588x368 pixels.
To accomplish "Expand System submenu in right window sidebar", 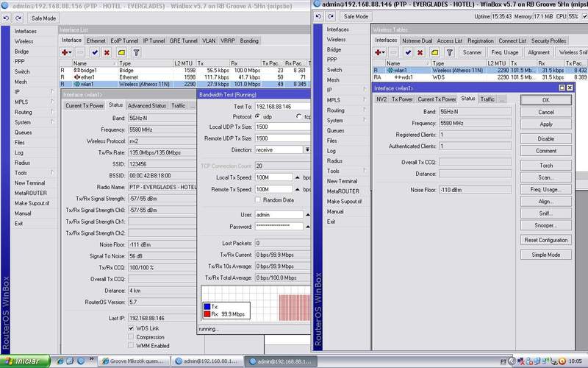I will 364,120.
